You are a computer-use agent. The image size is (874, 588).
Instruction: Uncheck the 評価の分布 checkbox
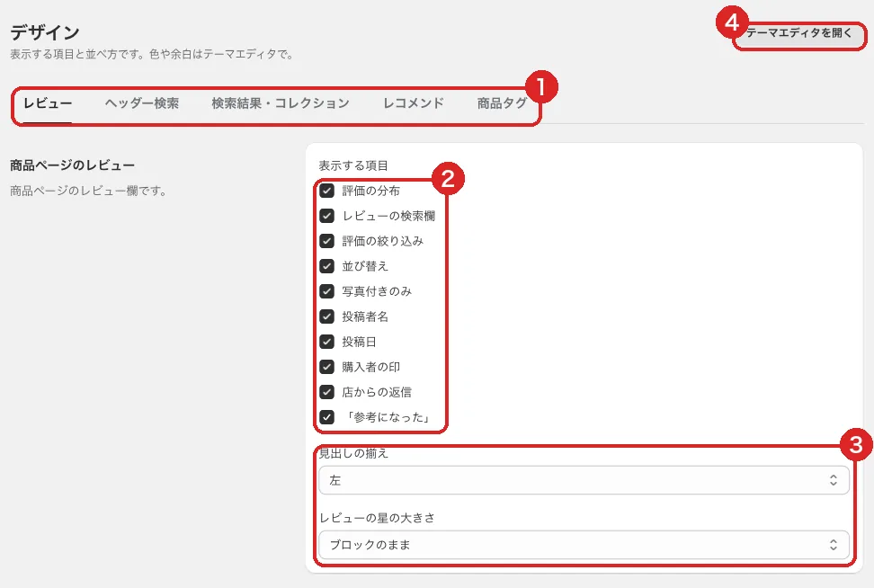[x=327, y=191]
